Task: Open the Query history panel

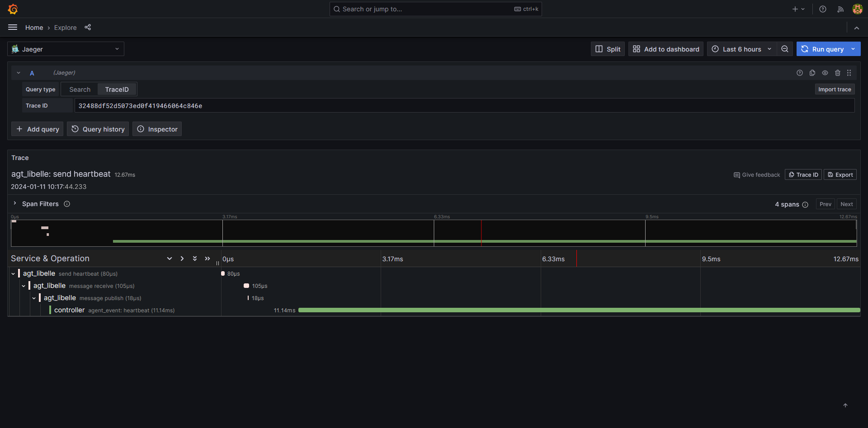Action: pyautogui.click(x=98, y=129)
